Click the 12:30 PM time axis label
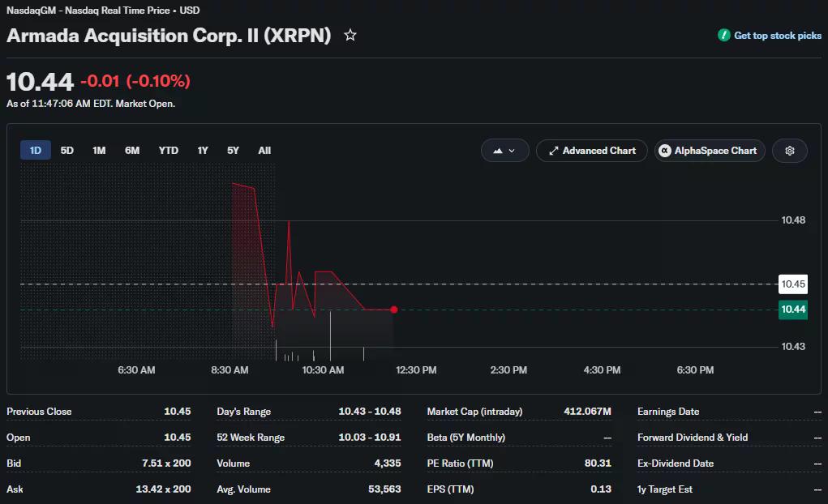Image resolution: width=828 pixels, height=504 pixels. (416, 370)
